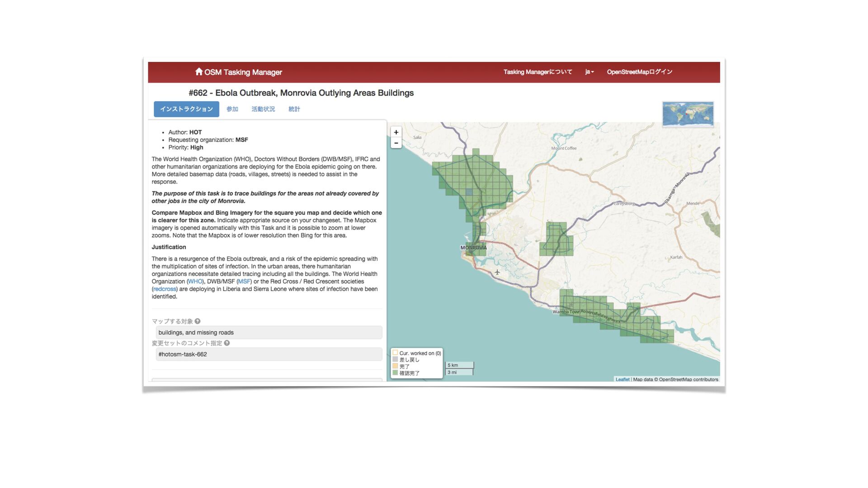Zoom out the map with minus button
This screenshot has height=488, width=868.
tap(396, 143)
